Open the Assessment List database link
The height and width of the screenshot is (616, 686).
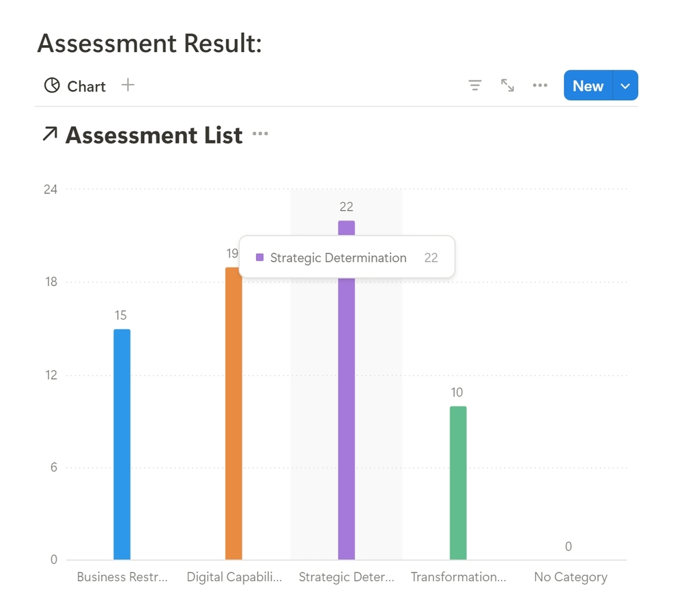(154, 135)
